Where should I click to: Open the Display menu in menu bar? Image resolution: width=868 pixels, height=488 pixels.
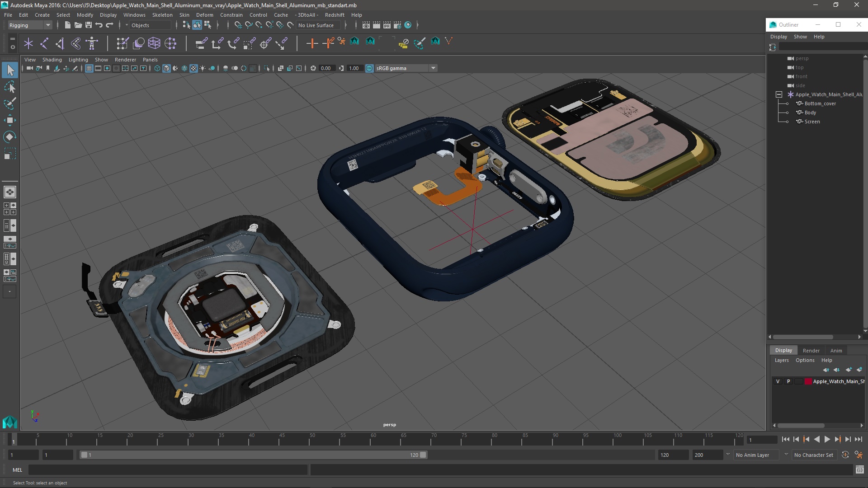tap(108, 14)
